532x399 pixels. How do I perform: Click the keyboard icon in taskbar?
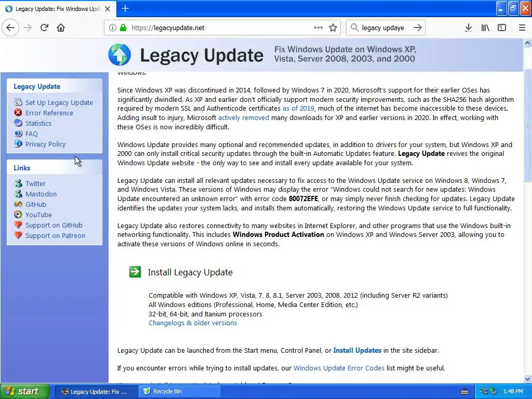tap(464, 392)
